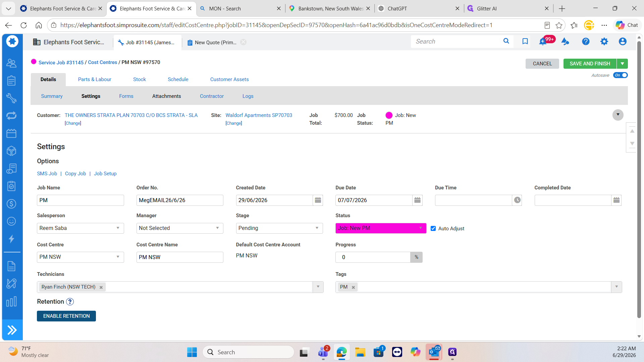Switch to Stock tab

140,79
